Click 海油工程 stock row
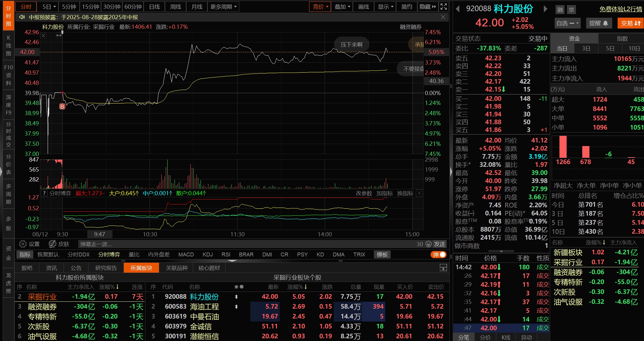Screen dimensions: 644x341 click(297, 307)
